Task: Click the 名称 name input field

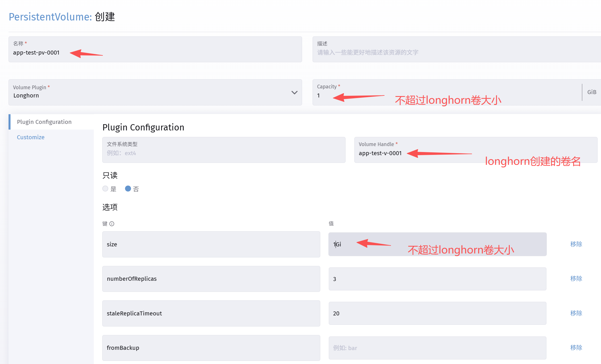Action: coord(155,49)
